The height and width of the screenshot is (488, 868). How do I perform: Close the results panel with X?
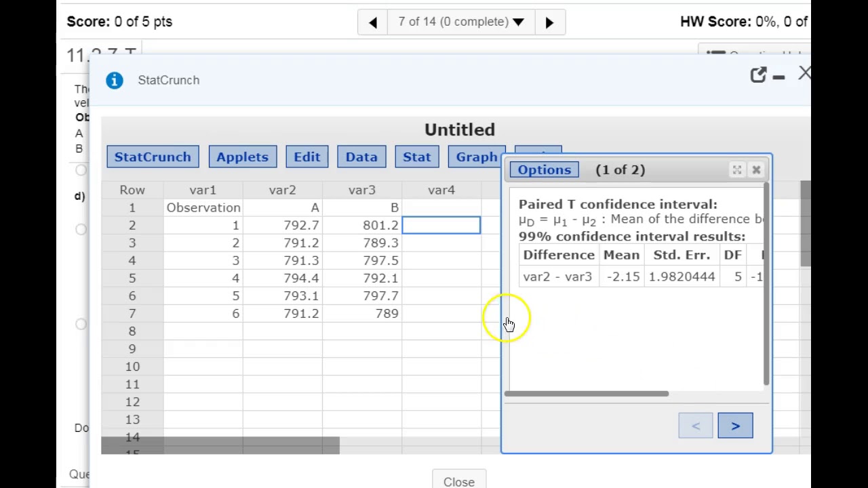(756, 169)
